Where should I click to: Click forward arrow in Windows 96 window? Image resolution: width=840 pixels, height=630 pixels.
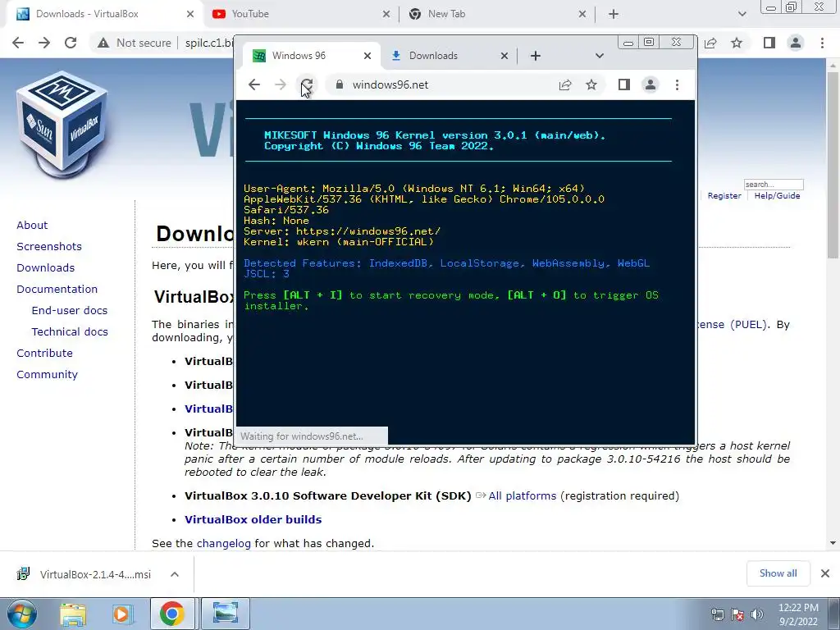[281, 84]
